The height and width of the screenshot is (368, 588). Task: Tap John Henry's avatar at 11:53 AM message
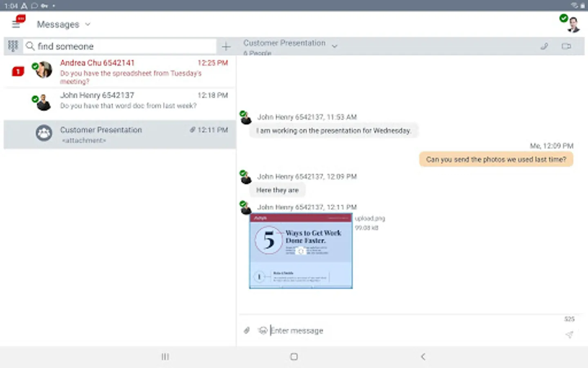pyautogui.click(x=246, y=118)
